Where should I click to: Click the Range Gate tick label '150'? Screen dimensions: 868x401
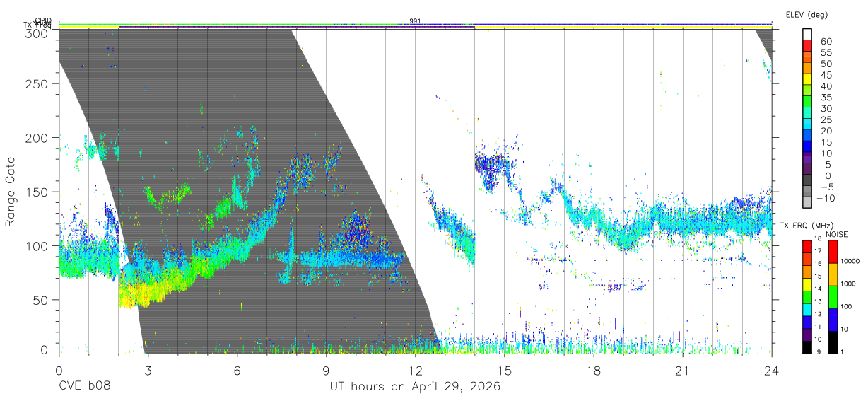pos(38,192)
